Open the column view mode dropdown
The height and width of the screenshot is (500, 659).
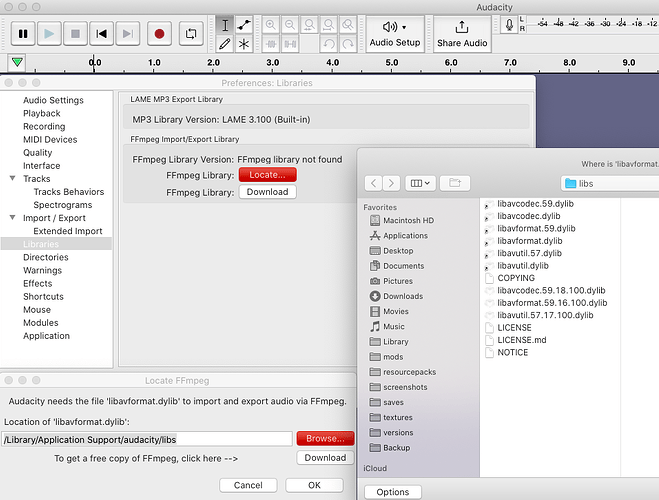[420, 183]
